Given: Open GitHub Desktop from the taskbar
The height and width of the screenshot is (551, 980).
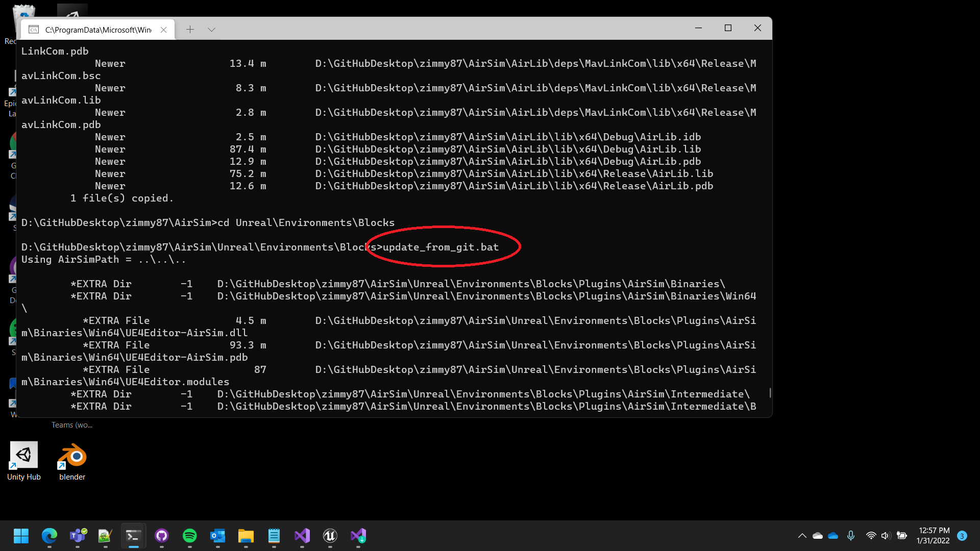Looking at the screenshot, I should (x=162, y=536).
